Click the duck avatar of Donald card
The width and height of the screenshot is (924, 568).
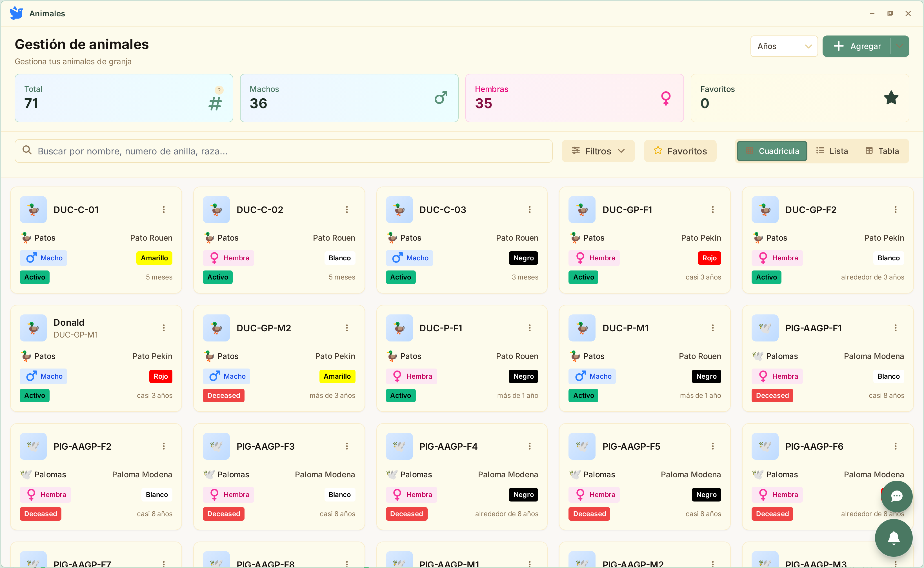[33, 328]
